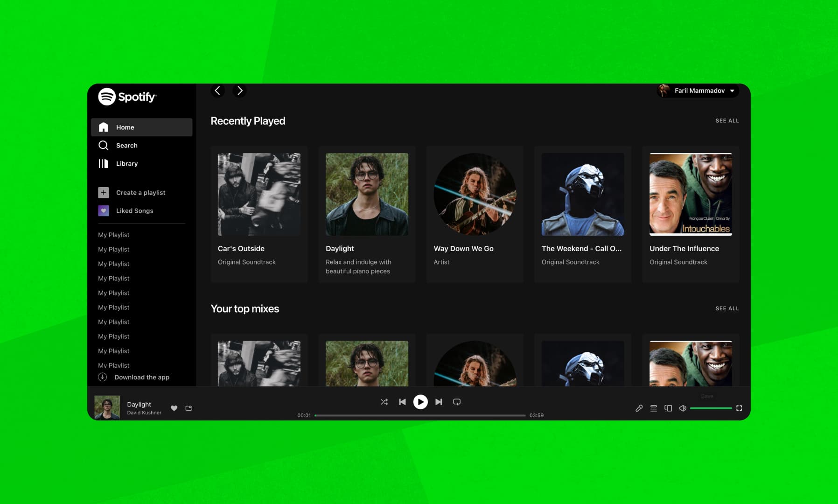The image size is (838, 504).
Task: Toggle the heart like on Daylight
Action: 174,408
